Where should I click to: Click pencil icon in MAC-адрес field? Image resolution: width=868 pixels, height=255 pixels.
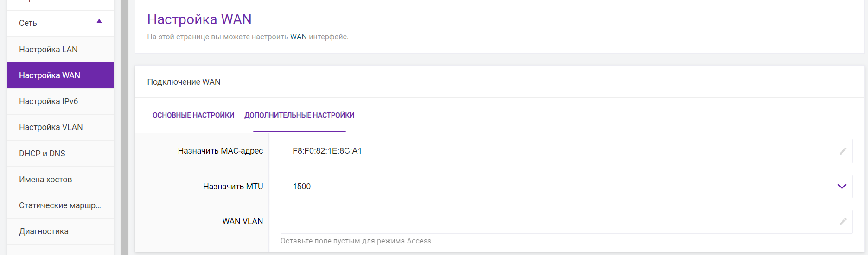coord(843,151)
